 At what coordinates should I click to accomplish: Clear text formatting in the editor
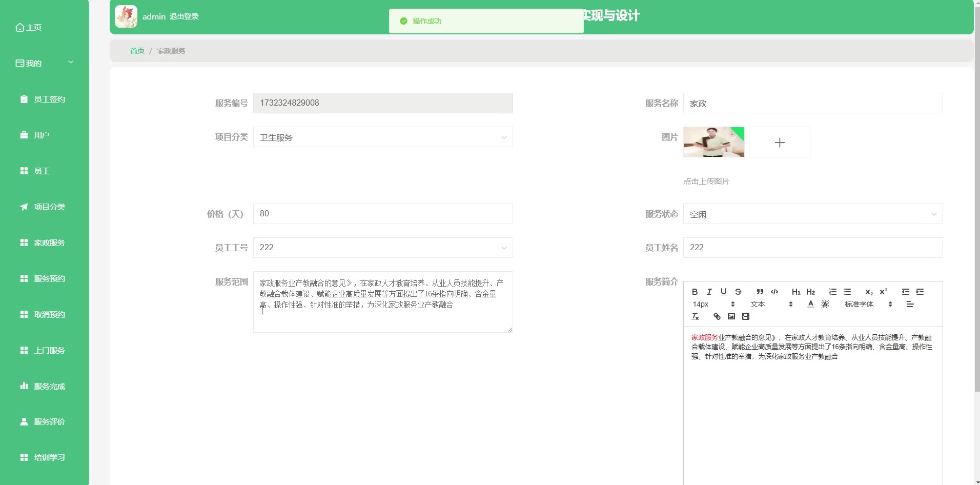[x=695, y=317]
